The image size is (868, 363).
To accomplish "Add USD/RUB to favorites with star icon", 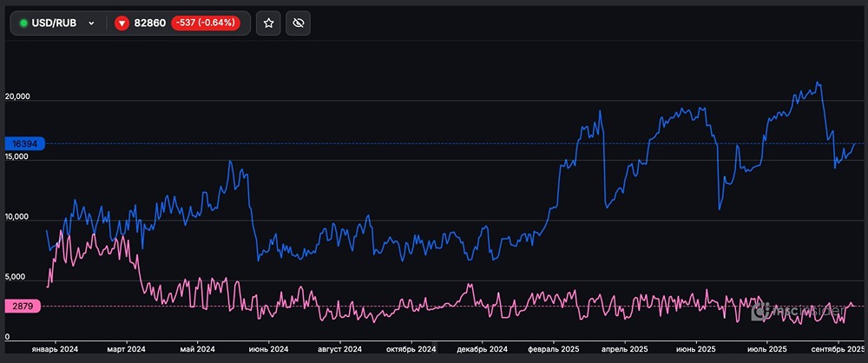I will pos(269,23).
